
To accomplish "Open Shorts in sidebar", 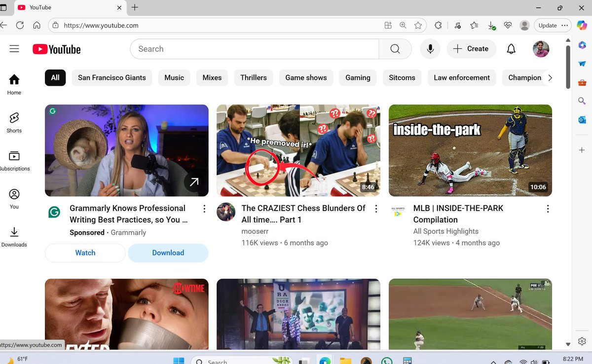I will tap(14, 122).
